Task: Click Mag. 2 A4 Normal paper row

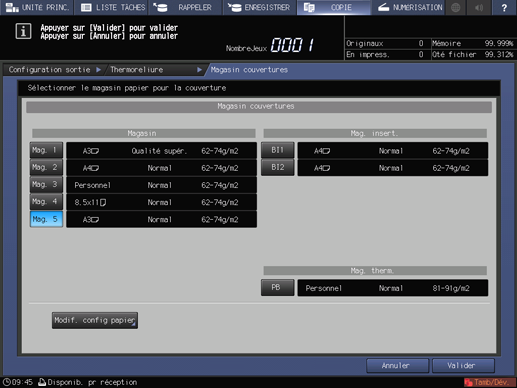Action: point(161,168)
